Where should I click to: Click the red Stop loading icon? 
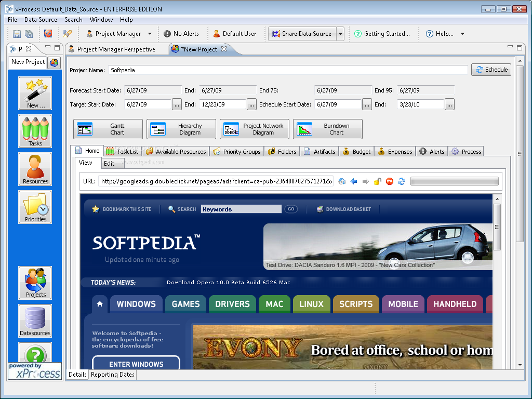pyautogui.click(x=390, y=181)
